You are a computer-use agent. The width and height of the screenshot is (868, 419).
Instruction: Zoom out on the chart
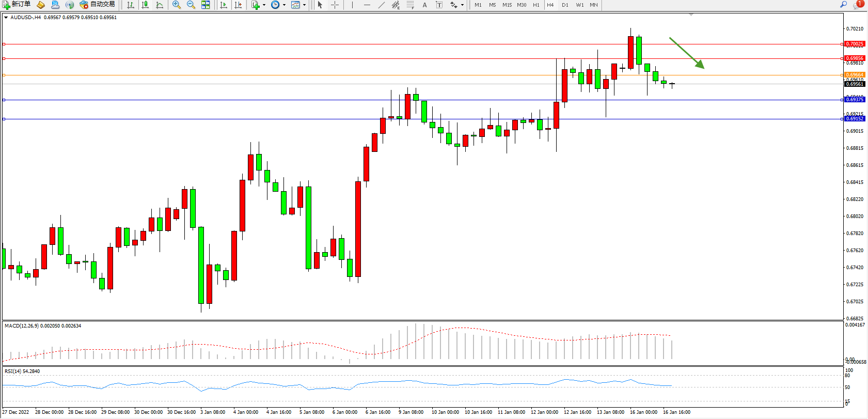coord(191,5)
